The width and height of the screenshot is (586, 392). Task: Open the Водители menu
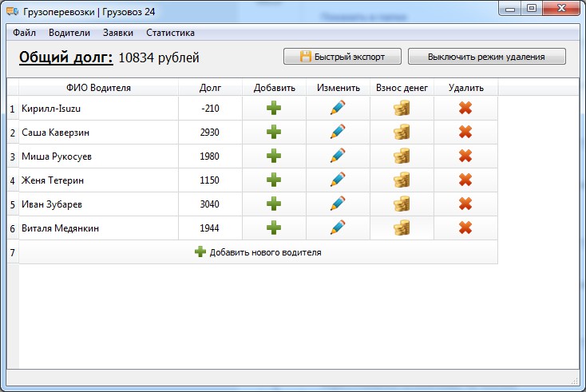tap(69, 33)
